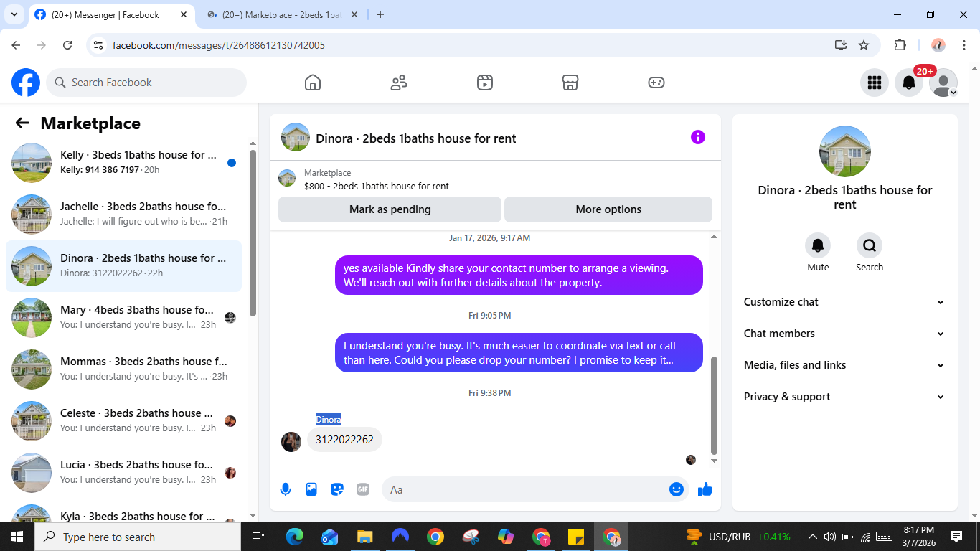Screen dimensions: 980x551
Task: Attach a photo with image icon
Action: coord(311,489)
